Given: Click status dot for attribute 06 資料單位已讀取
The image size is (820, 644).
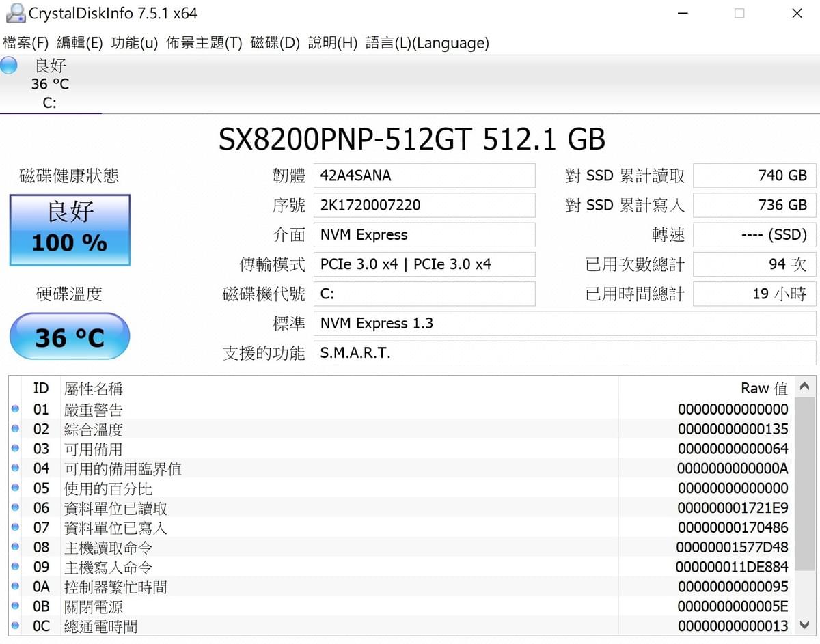Looking at the screenshot, I should click(15, 509).
